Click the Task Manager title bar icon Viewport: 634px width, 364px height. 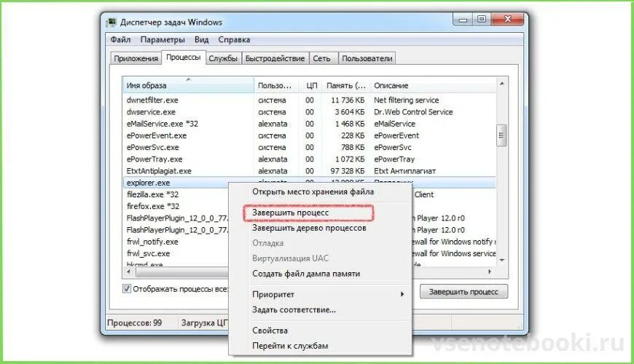pos(111,23)
